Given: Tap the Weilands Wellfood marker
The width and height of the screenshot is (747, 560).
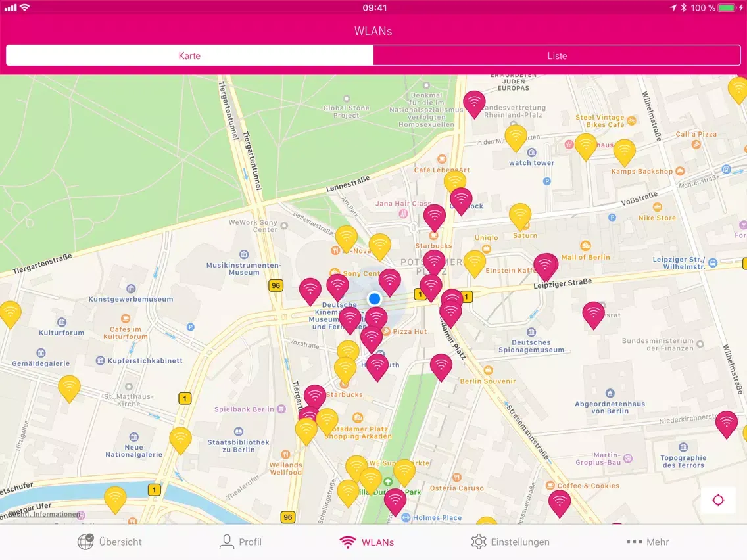Looking at the screenshot, I should coord(285,454).
